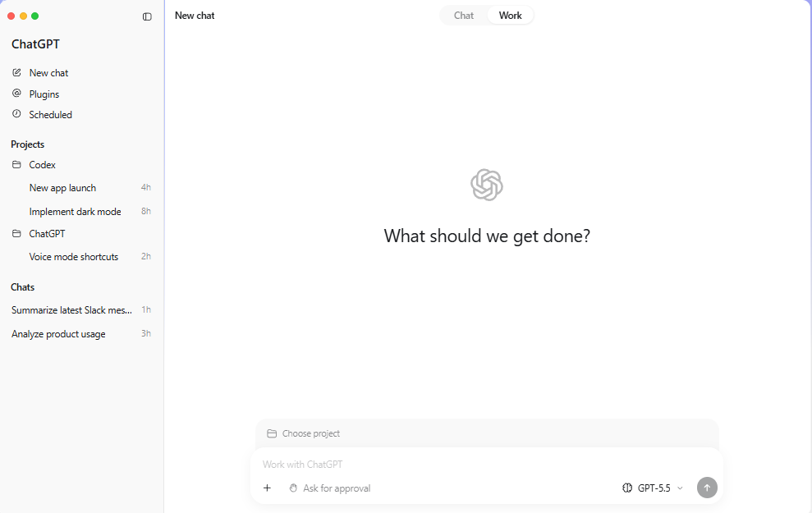
Task: Click the brain icon beside GPT-5.5
Action: [x=627, y=488]
